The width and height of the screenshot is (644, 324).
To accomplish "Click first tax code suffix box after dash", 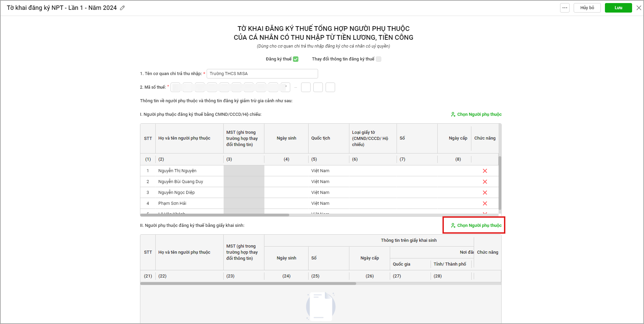I will pos(306,87).
